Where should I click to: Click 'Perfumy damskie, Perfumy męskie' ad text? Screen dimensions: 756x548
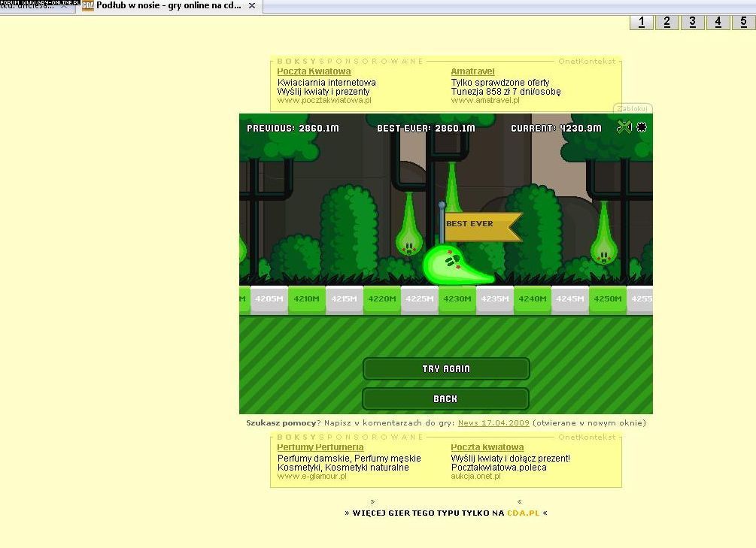pos(349,459)
